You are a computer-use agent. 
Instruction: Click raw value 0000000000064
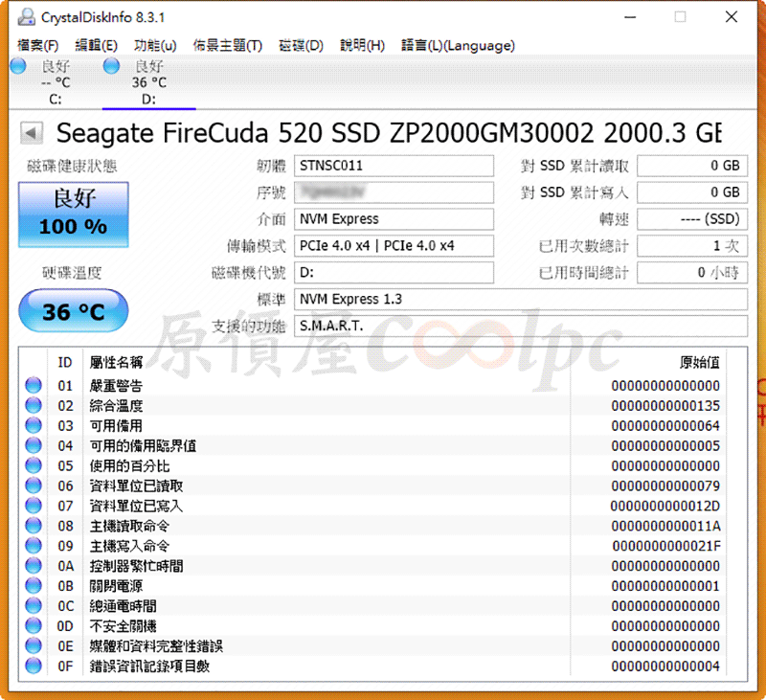click(x=665, y=425)
